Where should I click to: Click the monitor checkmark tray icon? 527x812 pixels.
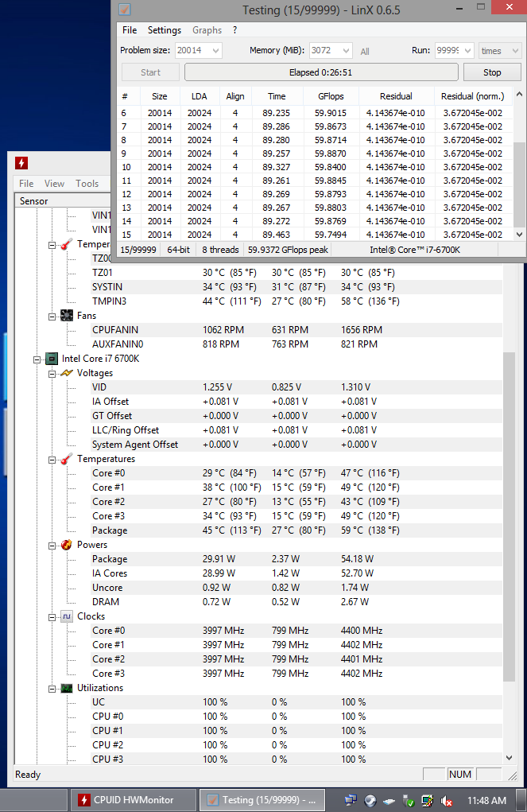(x=428, y=801)
